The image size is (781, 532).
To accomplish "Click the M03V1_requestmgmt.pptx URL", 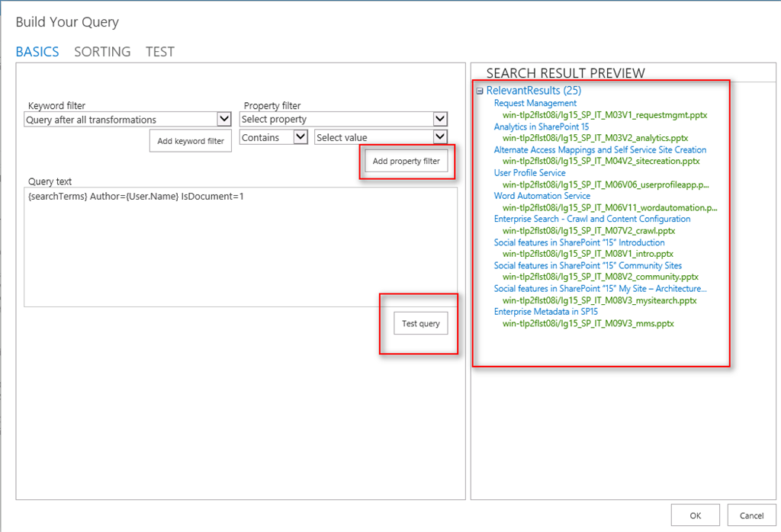I will coord(605,115).
